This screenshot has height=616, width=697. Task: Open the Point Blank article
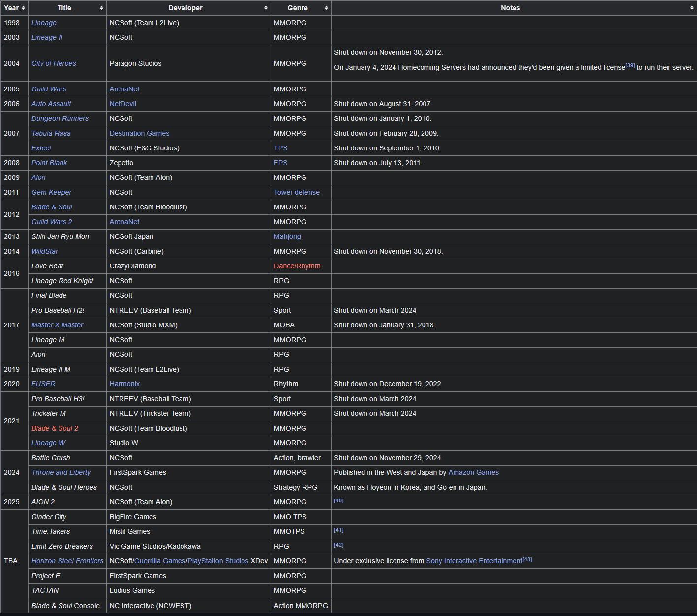tap(49, 163)
